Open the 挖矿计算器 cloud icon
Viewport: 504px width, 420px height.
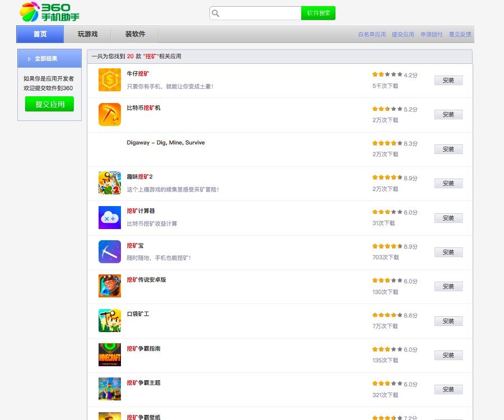click(x=110, y=217)
